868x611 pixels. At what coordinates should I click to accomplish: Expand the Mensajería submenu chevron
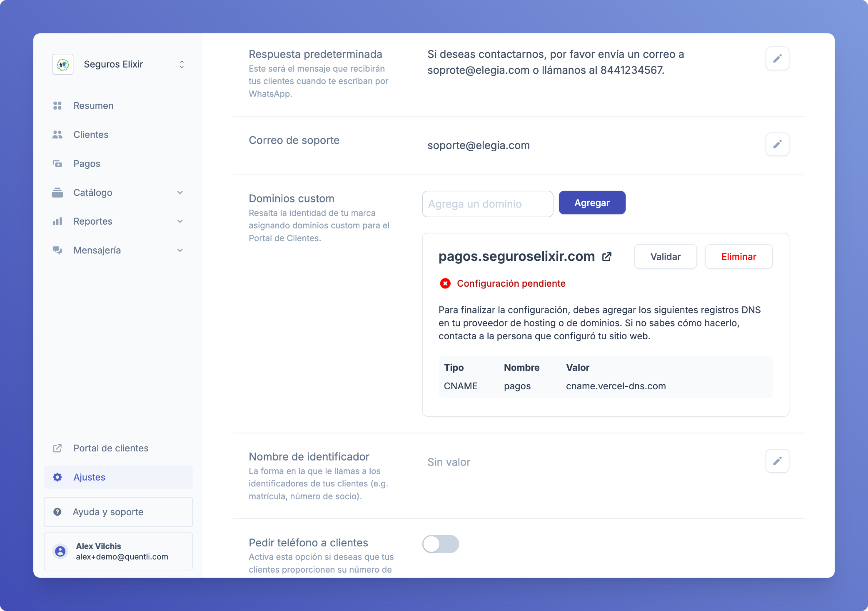pos(180,250)
